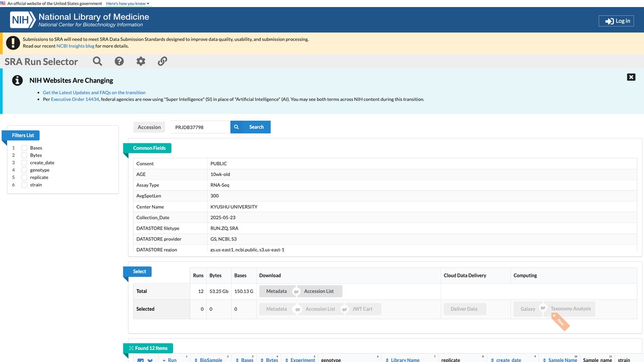
Task: Toggle the Bytes filter checkbox
Action: pyautogui.click(x=24, y=155)
